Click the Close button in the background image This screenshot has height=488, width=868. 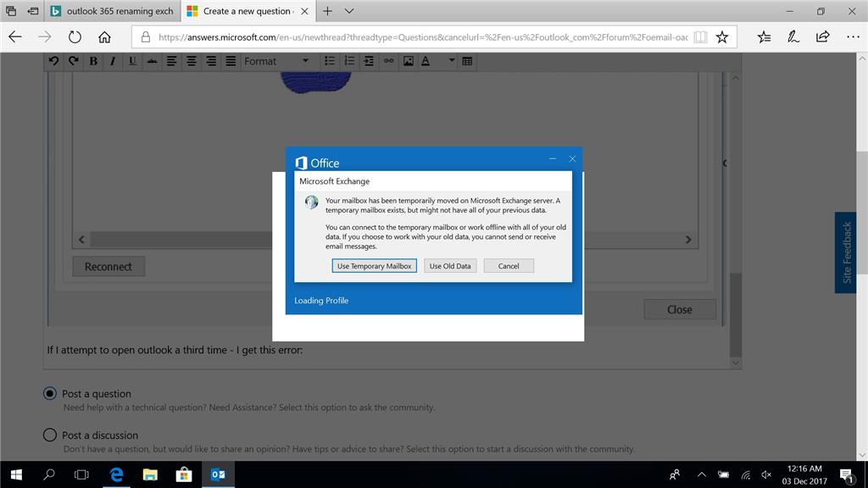[680, 310]
